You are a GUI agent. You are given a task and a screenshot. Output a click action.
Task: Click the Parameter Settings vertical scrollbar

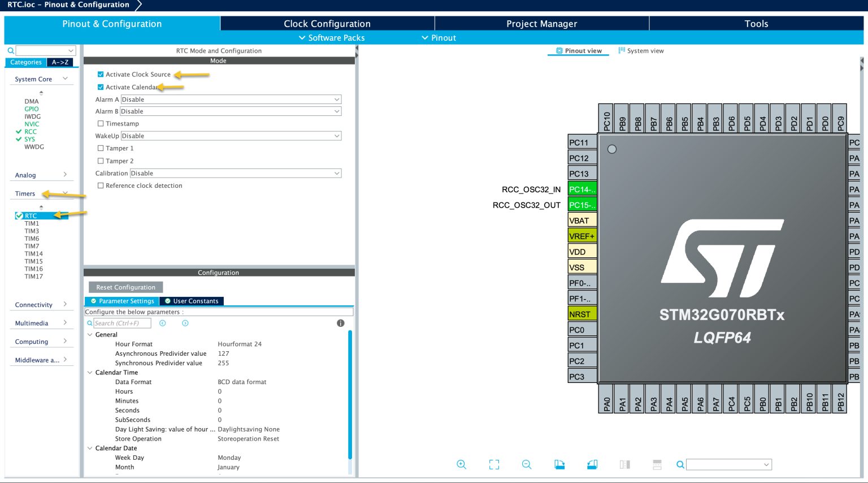click(x=350, y=395)
